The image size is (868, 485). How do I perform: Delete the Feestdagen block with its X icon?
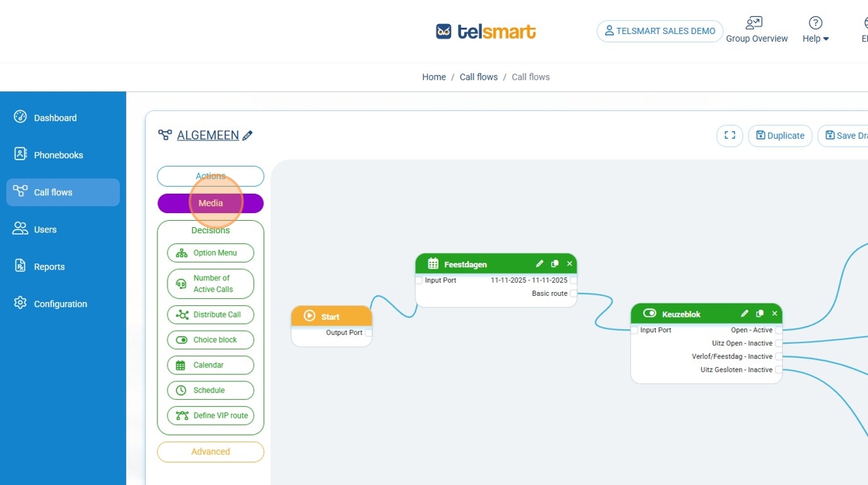pyautogui.click(x=569, y=264)
